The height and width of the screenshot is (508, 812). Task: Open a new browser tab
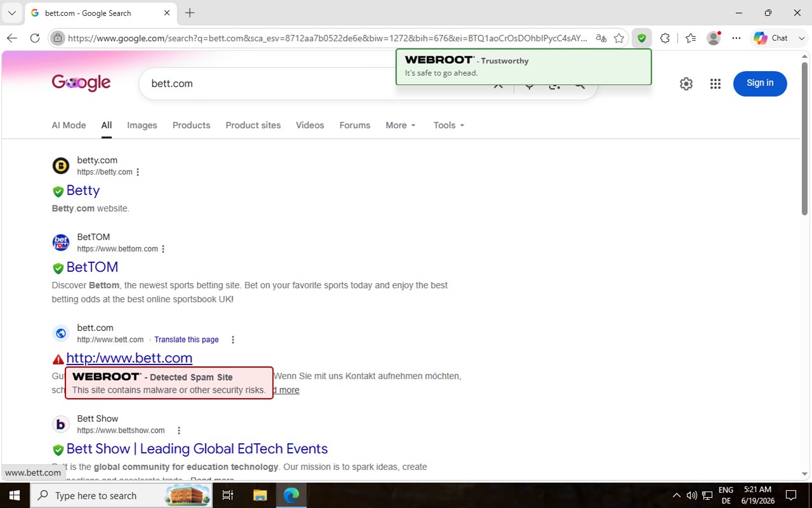point(190,13)
